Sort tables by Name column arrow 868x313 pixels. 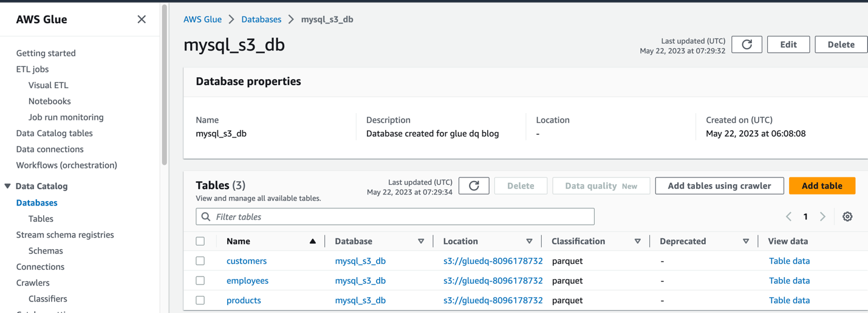(312, 241)
